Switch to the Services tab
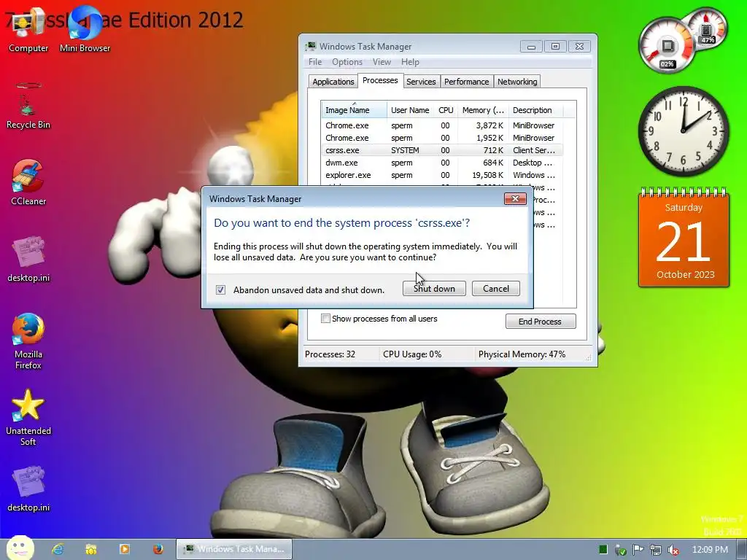The image size is (747, 560). point(421,82)
